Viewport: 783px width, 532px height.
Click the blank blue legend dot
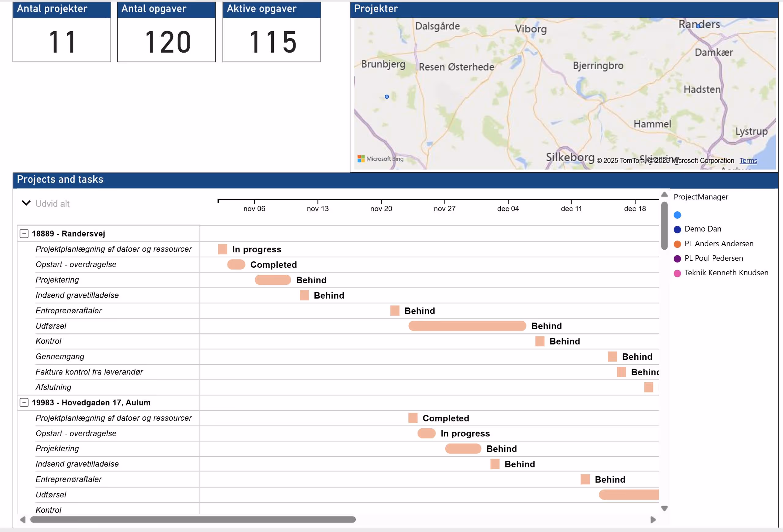677,215
